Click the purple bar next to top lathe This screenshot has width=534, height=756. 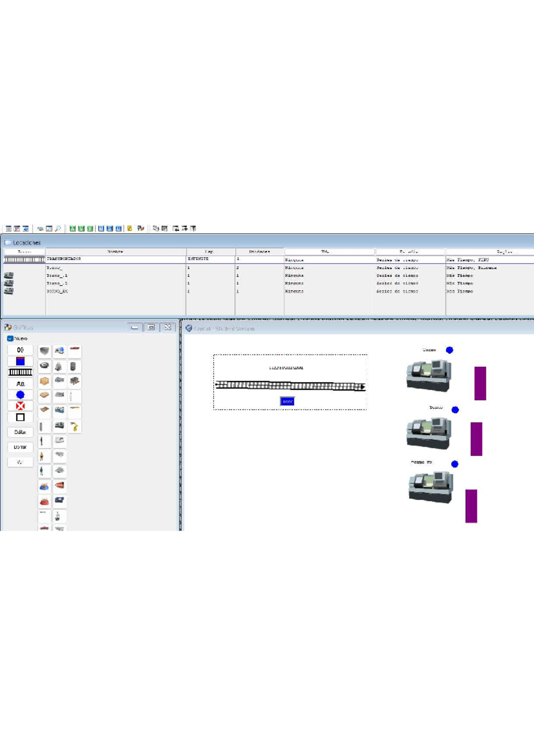pos(480,383)
